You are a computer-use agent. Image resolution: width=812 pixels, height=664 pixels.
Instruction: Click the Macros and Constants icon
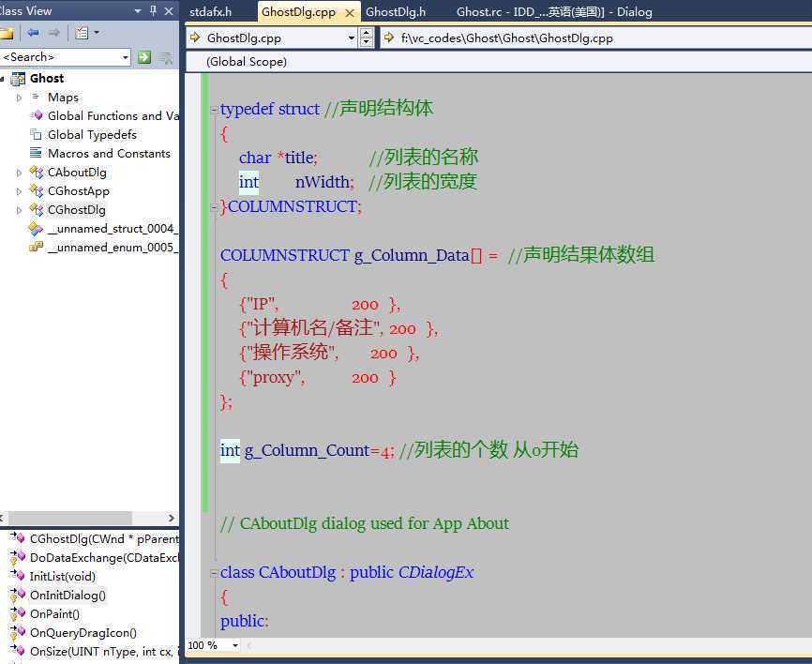pos(36,153)
